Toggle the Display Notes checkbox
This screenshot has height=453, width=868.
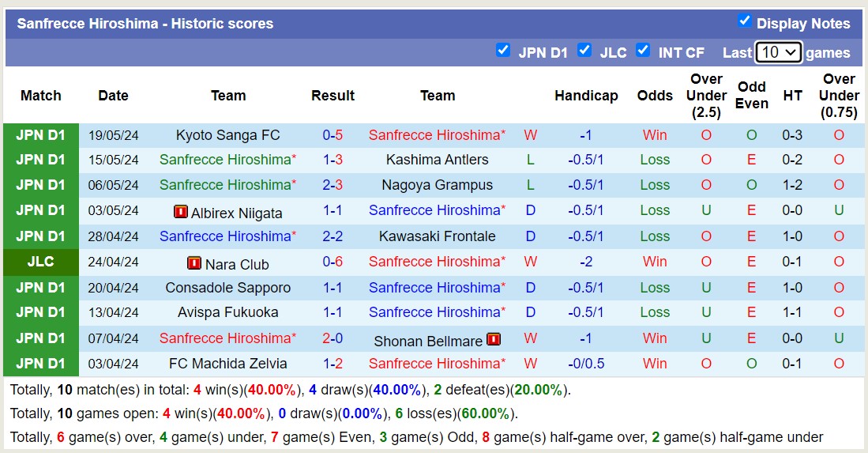tap(744, 21)
